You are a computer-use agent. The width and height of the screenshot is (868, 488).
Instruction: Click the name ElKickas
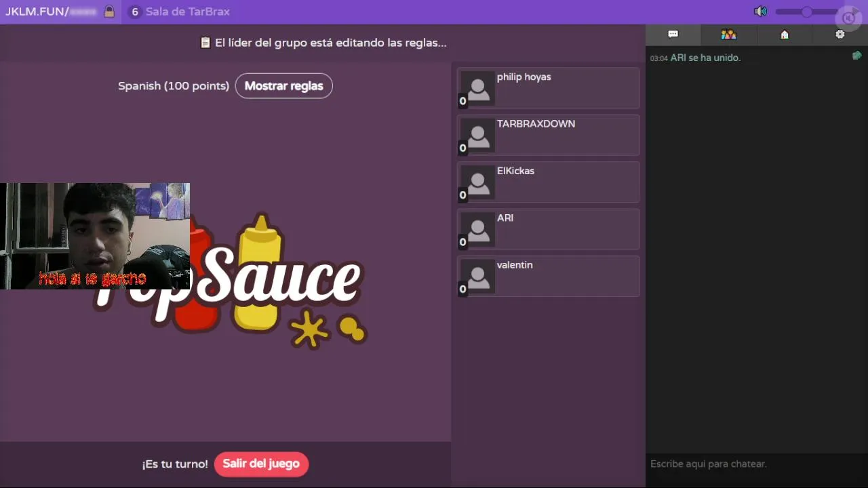click(515, 171)
